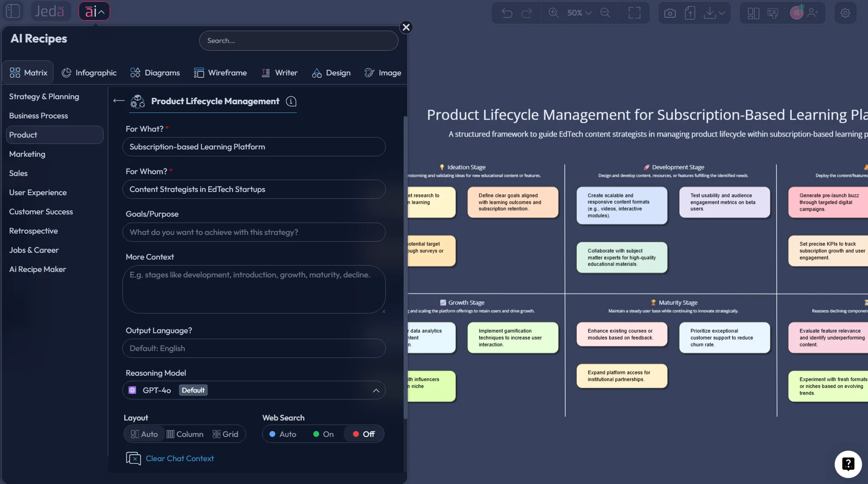
Task: Open the Infographic recipes category
Action: click(89, 72)
